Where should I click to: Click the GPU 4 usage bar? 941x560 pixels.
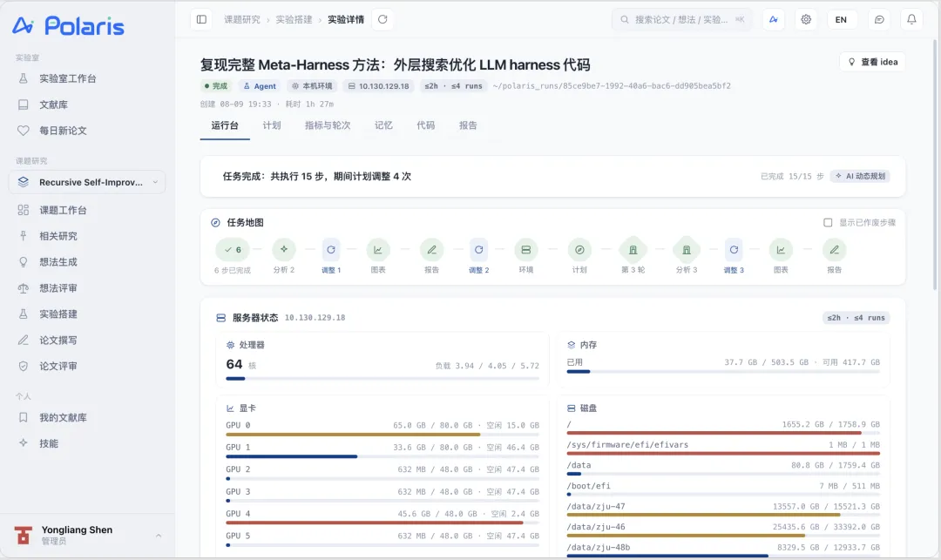pyautogui.click(x=382, y=523)
